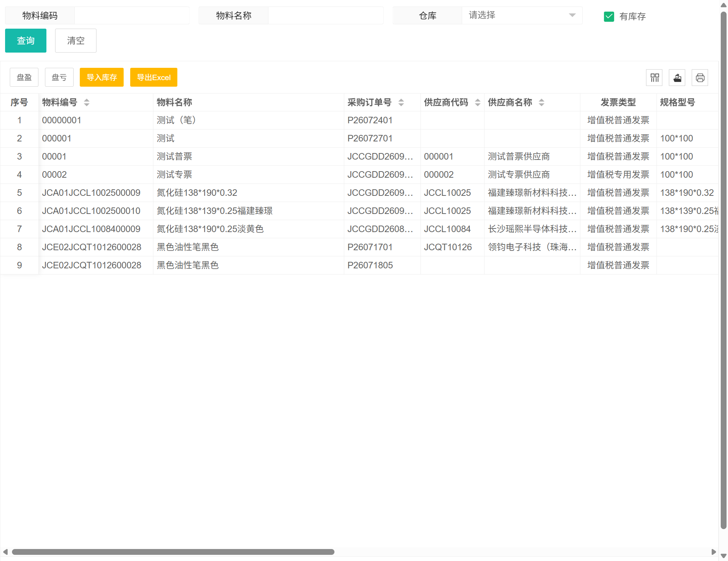
Task: Click horizontal scrollbar right arrow
Action: pos(713,552)
